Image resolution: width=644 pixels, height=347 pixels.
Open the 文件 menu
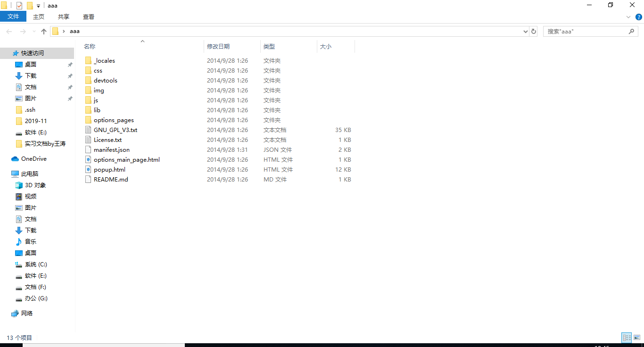coord(13,16)
